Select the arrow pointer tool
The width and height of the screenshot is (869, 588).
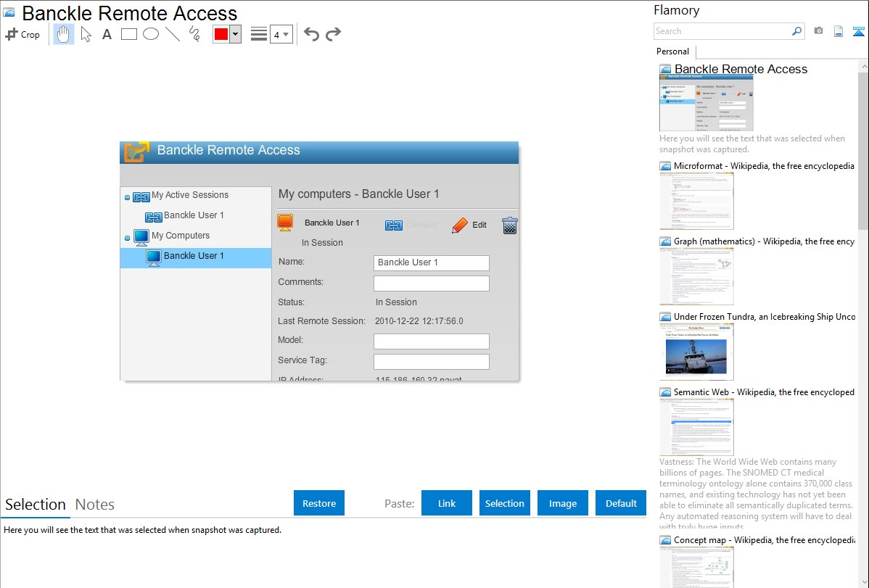point(86,34)
